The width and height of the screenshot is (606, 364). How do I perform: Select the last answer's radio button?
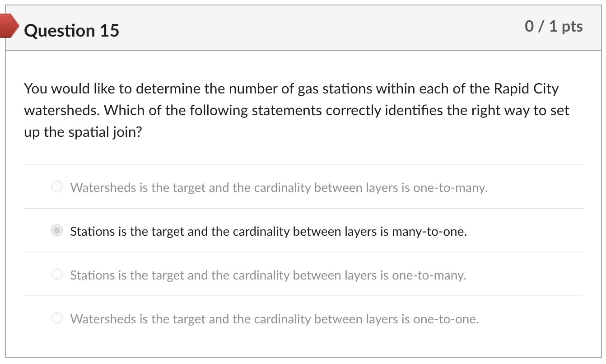[56, 317]
